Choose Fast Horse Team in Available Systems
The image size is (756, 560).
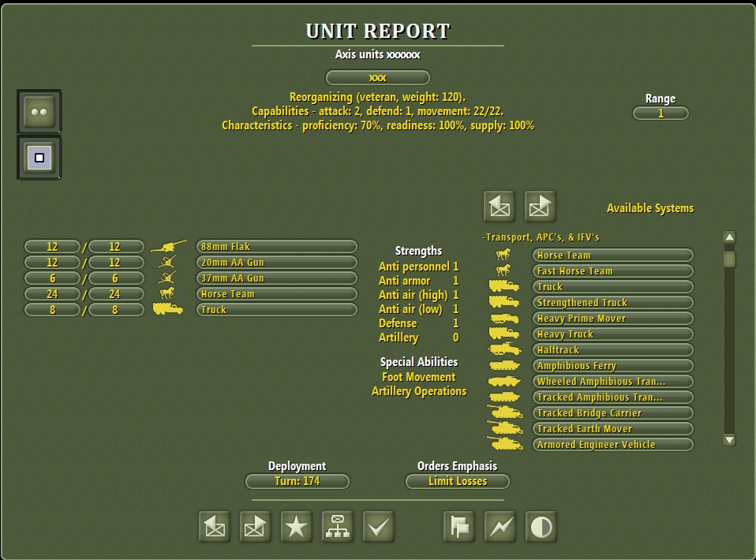pyautogui.click(x=613, y=271)
